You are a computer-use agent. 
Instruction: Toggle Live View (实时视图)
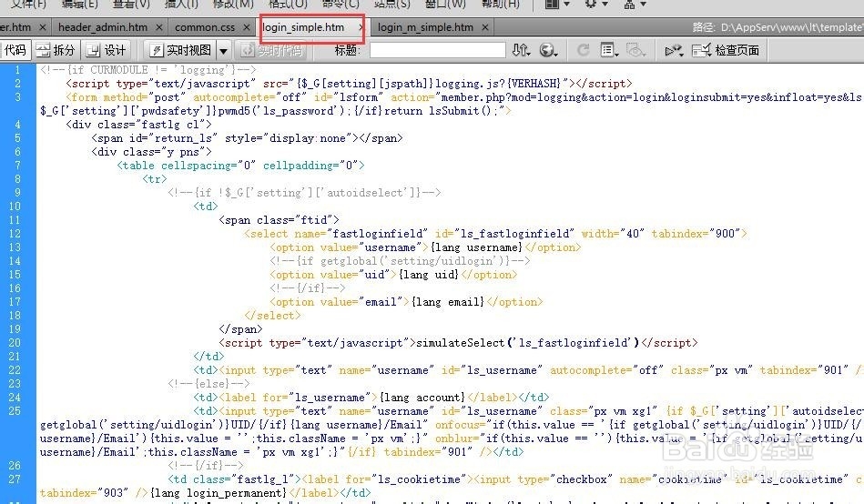[x=181, y=50]
